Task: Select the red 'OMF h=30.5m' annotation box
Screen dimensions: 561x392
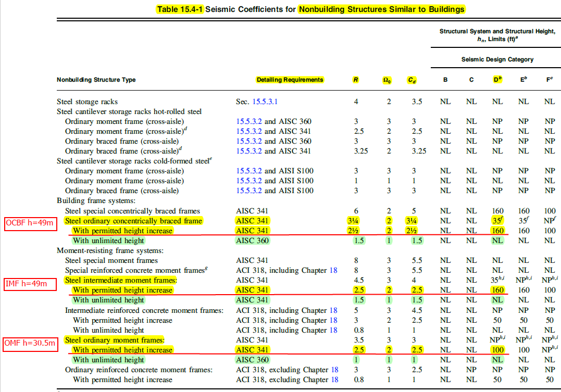Action: click(x=29, y=344)
